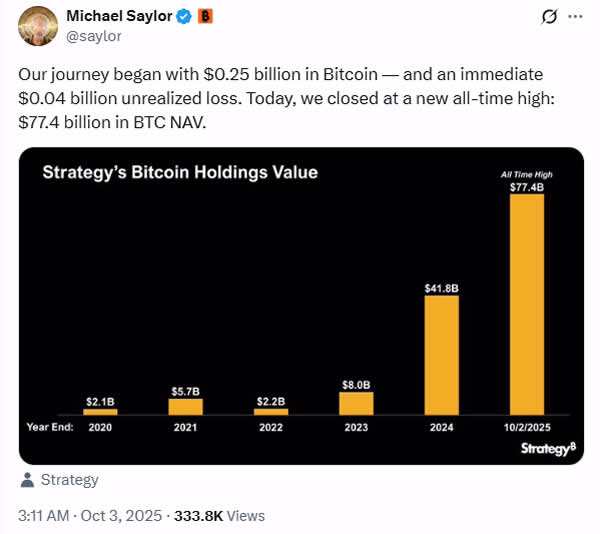The width and height of the screenshot is (600, 534).
Task: Click the chart title Strategy's Bitcoin Holdings Value
Action: 180,172
